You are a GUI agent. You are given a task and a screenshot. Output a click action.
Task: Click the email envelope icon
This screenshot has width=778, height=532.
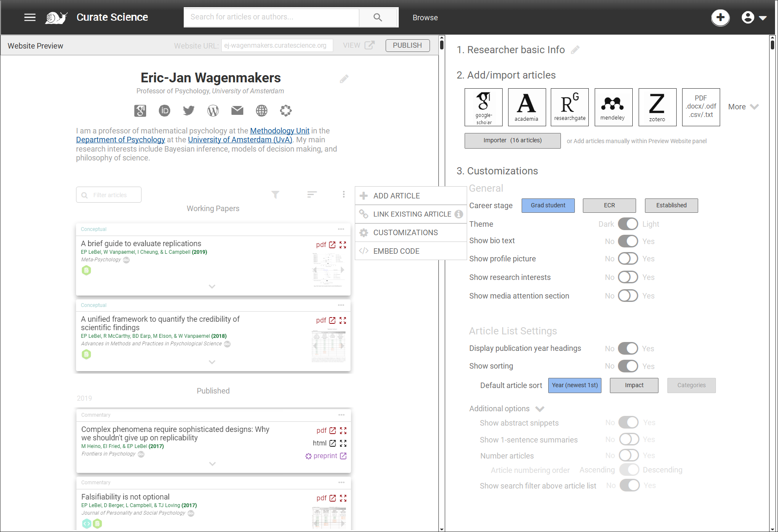(x=237, y=111)
